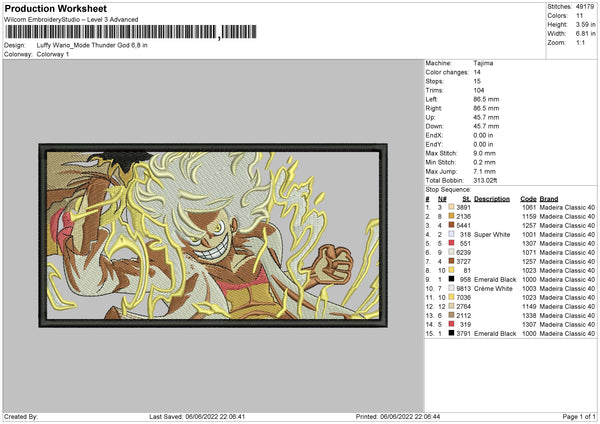The height and width of the screenshot is (424, 600).
Task: Select the beige swatch beside stitch count 2764
Action: coord(451,306)
